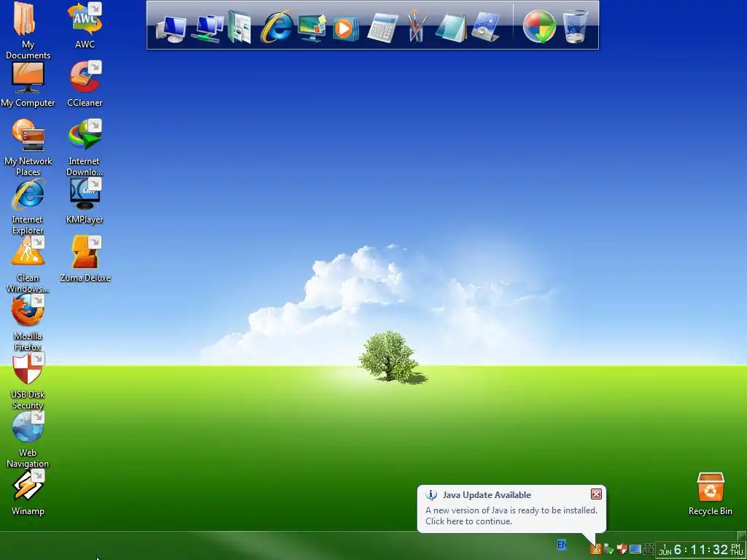
Task: Click the green checkmark tray icon
Action: tap(608, 549)
